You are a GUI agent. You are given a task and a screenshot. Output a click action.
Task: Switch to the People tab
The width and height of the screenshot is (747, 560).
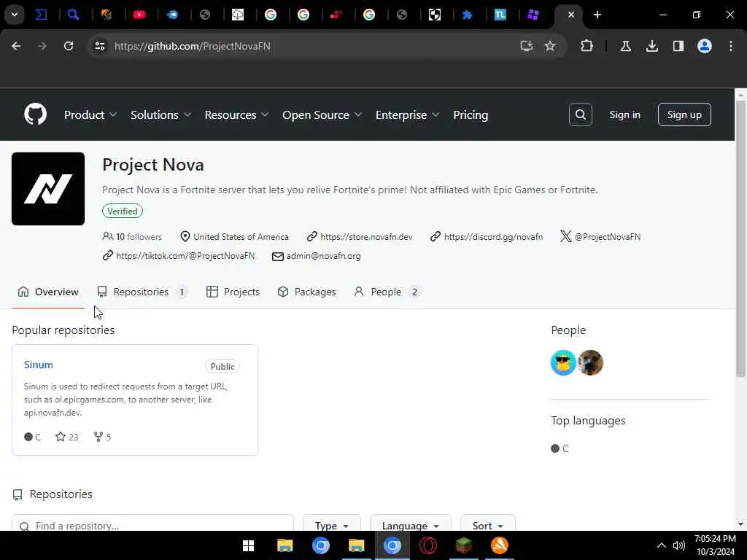pos(387,292)
